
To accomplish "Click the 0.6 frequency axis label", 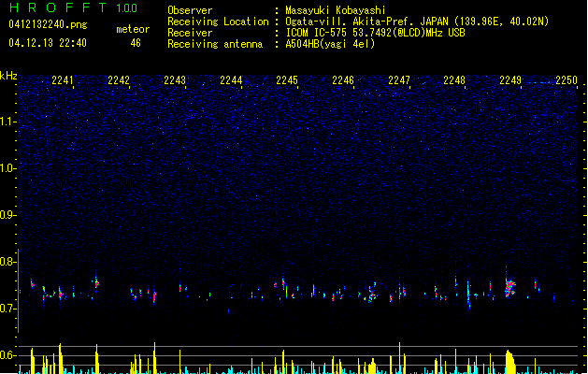I will click(x=7, y=355).
